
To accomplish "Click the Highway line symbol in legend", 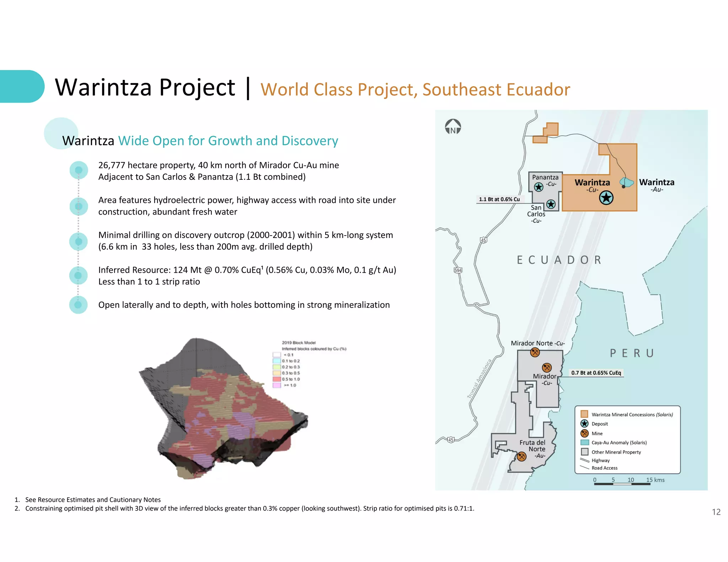I will tap(585, 460).
